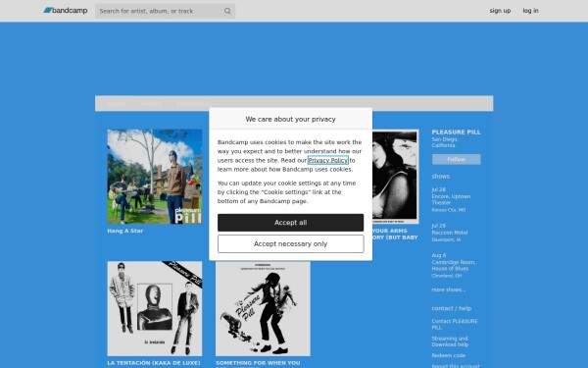The width and height of the screenshot is (588, 368).
Task: Click the PLEASURE PILL artist name
Action: click(x=456, y=132)
